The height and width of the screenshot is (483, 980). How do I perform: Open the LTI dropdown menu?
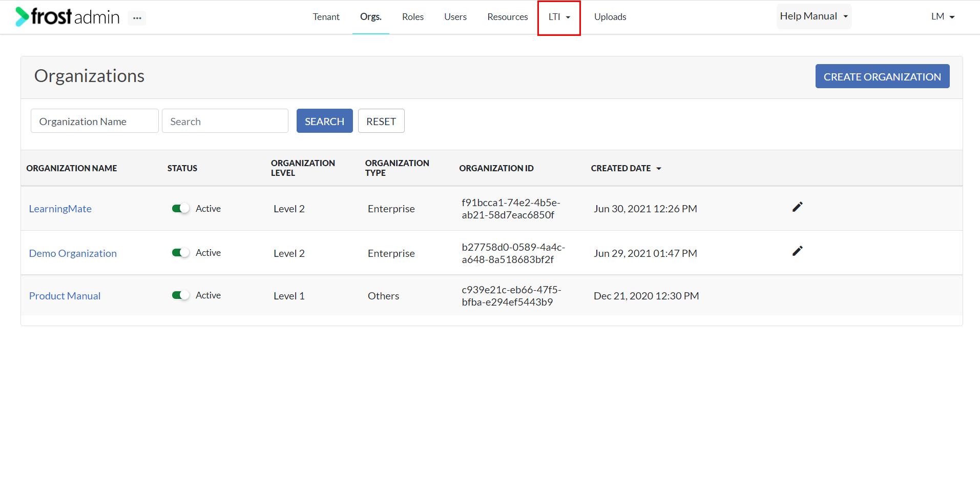coord(558,17)
